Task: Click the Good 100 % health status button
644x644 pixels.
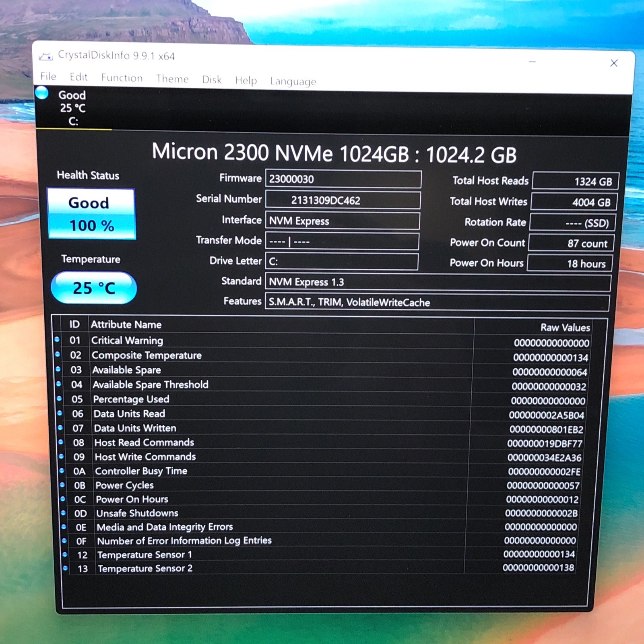Action: click(x=91, y=214)
